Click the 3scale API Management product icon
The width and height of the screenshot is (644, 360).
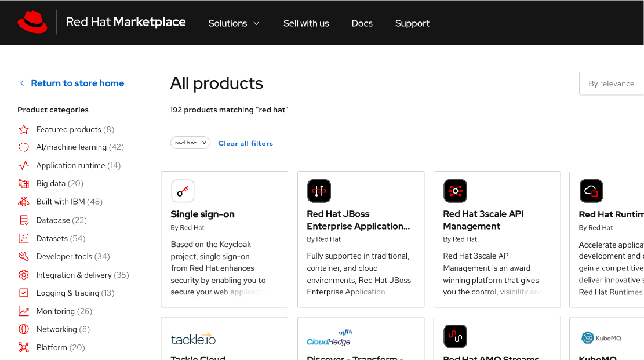click(x=455, y=191)
